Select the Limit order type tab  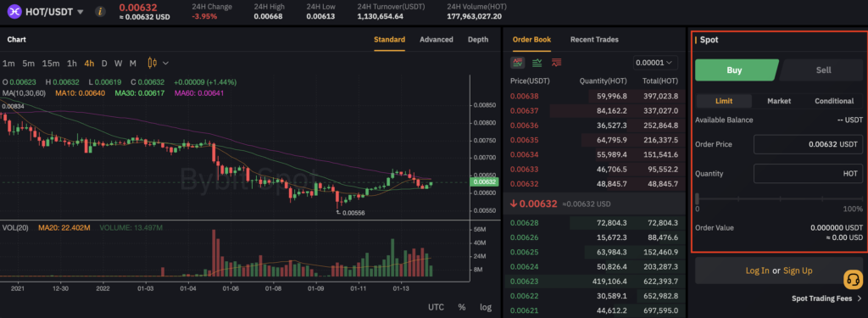[x=724, y=101]
